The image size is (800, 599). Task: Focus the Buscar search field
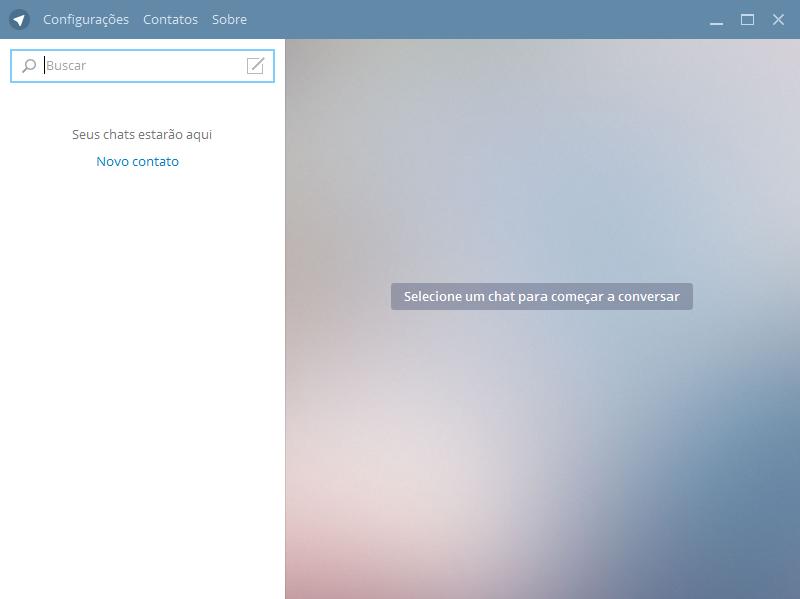140,66
